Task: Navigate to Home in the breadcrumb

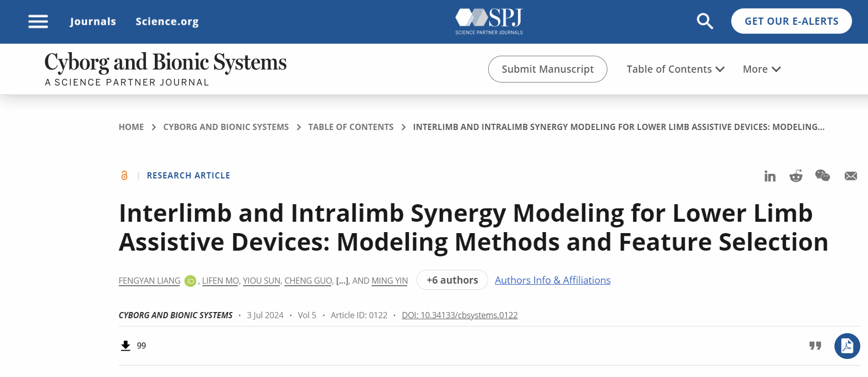Action: [x=131, y=127]
